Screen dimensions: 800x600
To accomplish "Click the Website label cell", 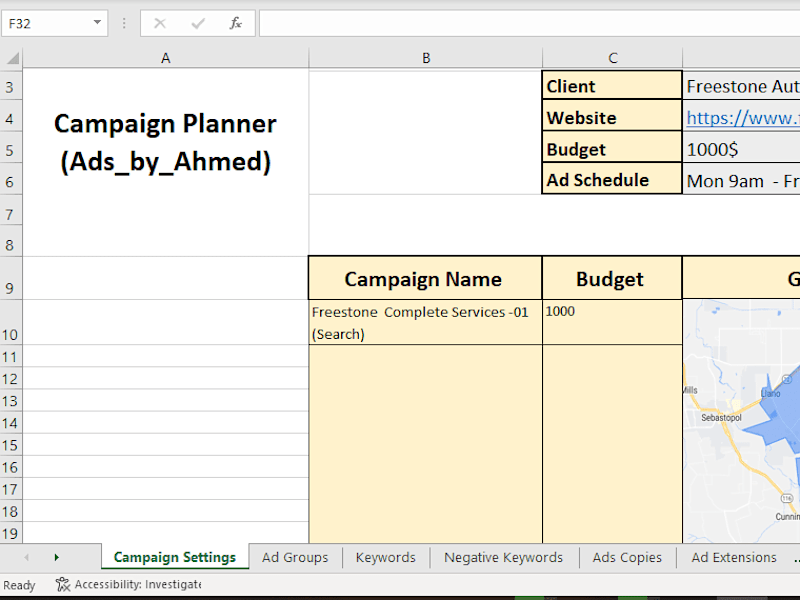I will coord(612,115).
